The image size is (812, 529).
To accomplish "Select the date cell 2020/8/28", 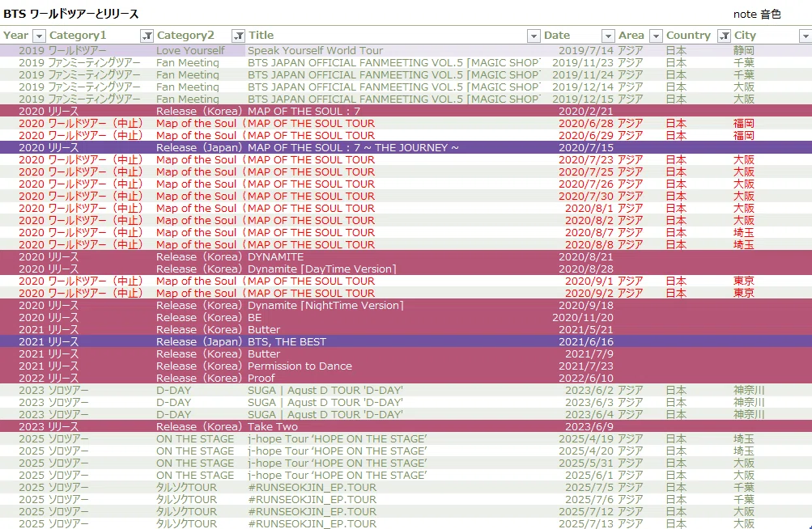I will pyautogui.click(x=585, y=269).
